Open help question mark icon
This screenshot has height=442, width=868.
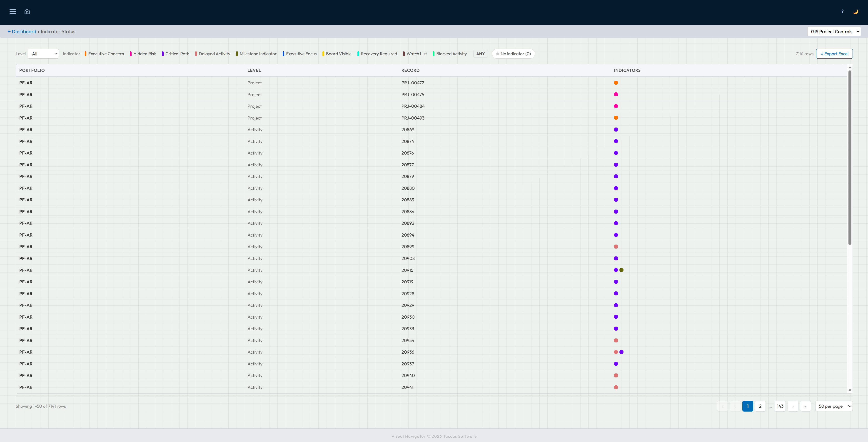pos(842,11)
